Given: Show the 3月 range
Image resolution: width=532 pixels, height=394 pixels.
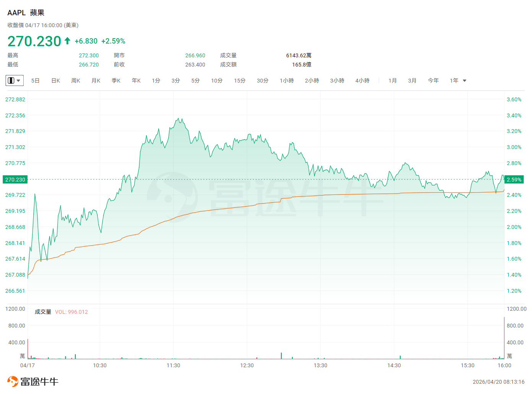Looking at the screenshot, I should coord(412,81).
